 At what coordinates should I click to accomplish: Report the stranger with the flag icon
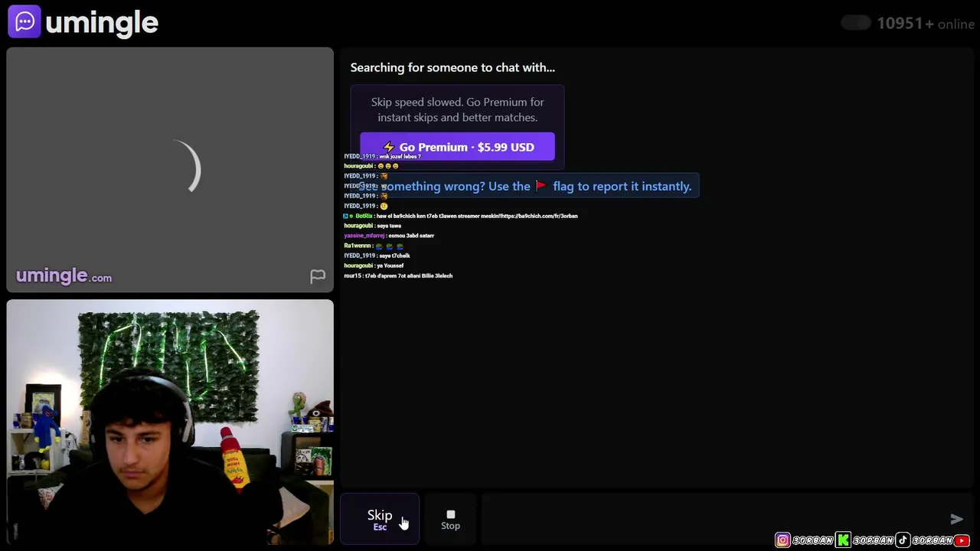(x=318, y=276)
